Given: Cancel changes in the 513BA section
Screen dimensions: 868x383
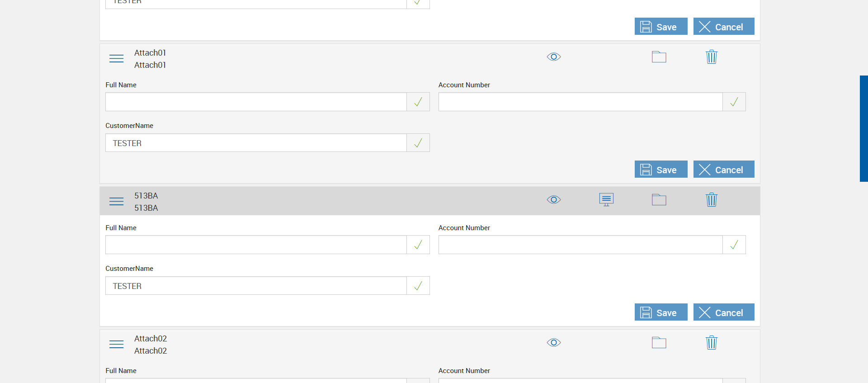Looking at the screenshot, I should coord(723,312).
